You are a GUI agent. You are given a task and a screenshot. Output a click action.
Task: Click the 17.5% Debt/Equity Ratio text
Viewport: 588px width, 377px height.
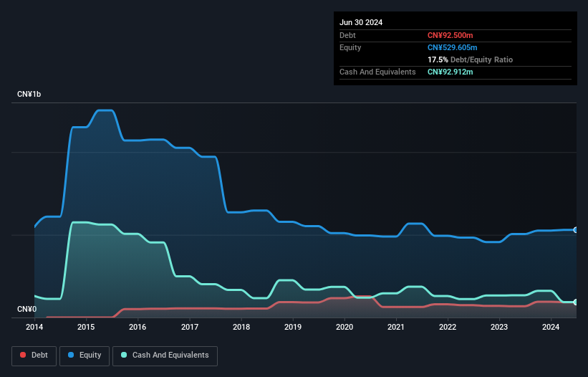471,59
